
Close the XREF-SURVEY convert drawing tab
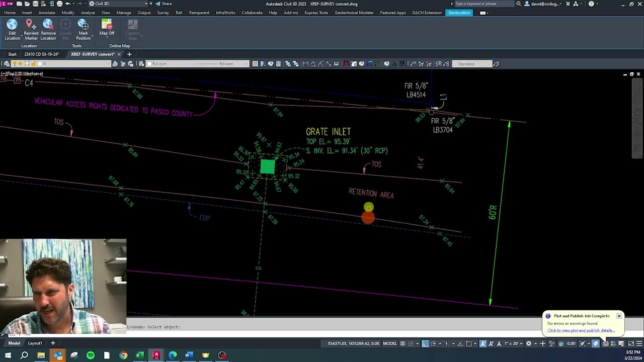tap(119, 54)
